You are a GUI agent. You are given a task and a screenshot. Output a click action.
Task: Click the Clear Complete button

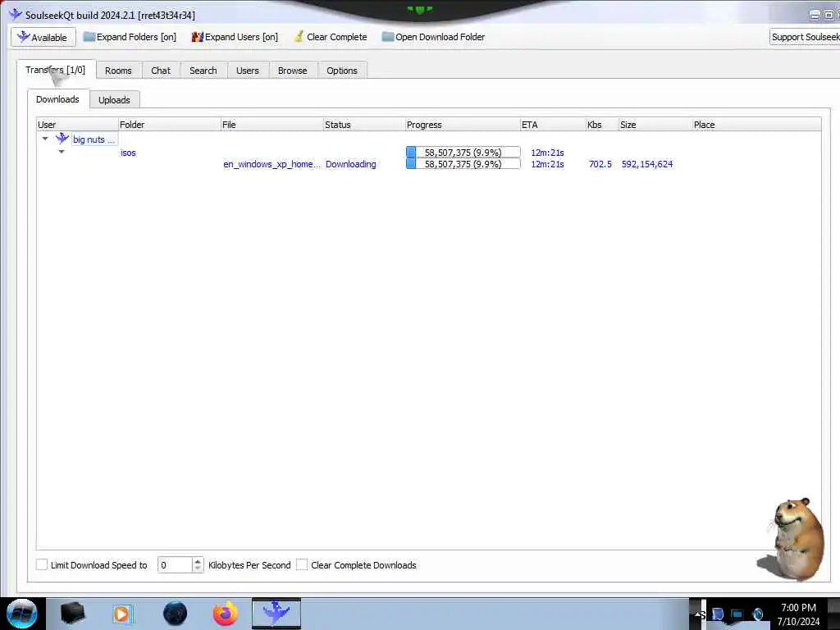pyautogui.click(x=331, y=37)
